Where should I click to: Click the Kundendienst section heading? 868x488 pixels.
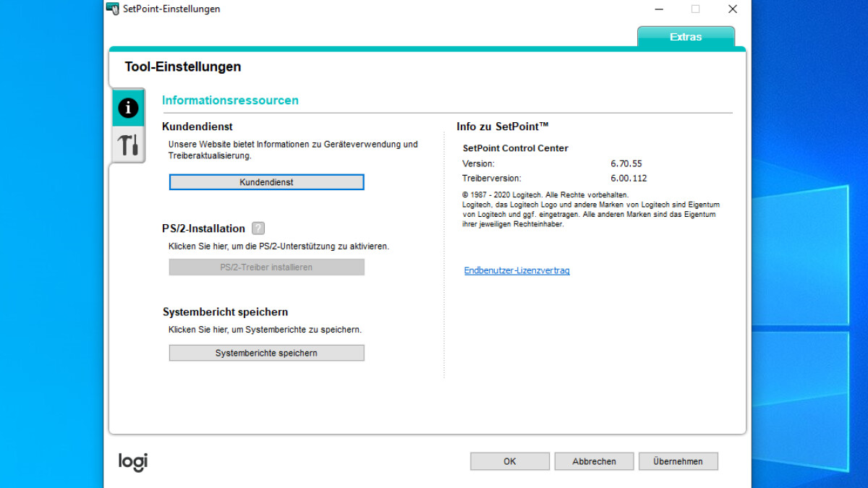(197, 127)
